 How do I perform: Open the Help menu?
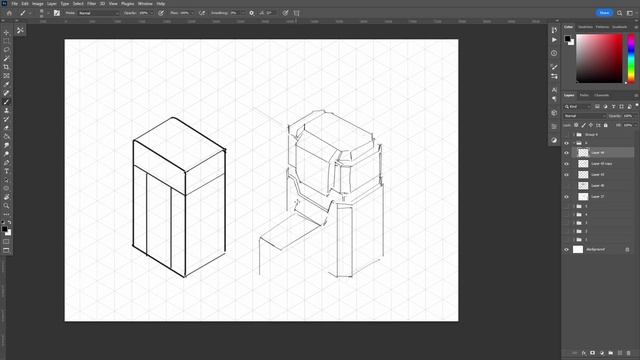coord(161,4)
